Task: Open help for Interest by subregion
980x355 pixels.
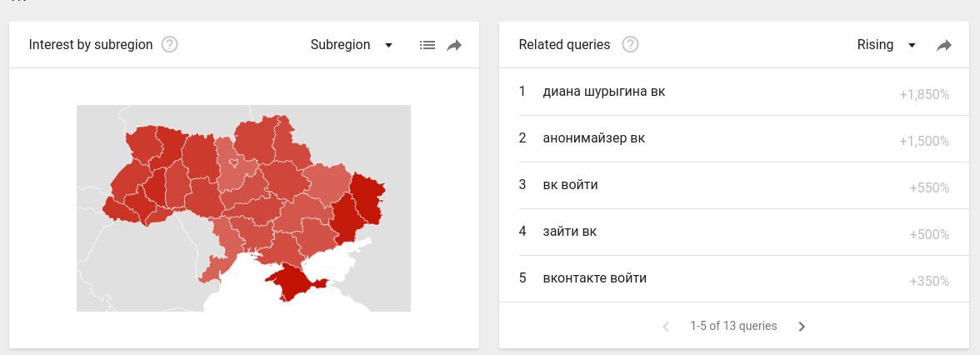Action: click(x=170, y=45)
